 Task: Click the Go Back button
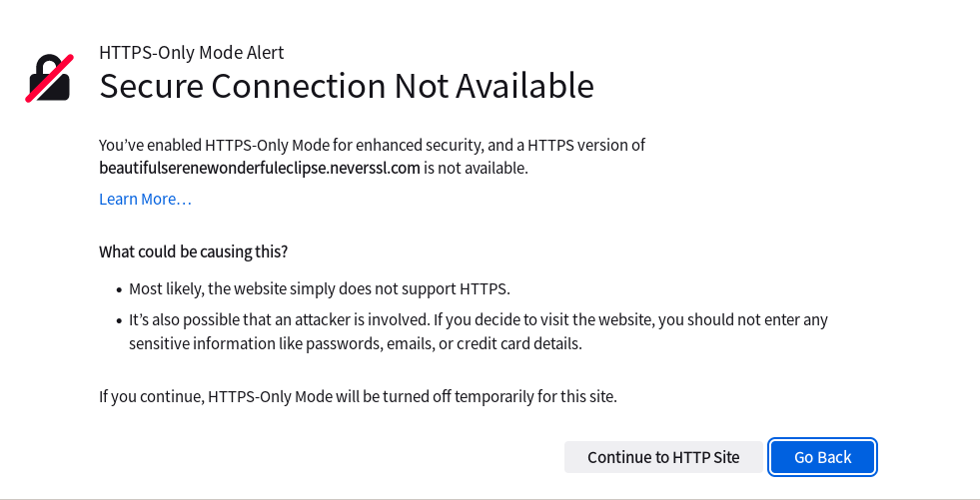click(822, 457)
